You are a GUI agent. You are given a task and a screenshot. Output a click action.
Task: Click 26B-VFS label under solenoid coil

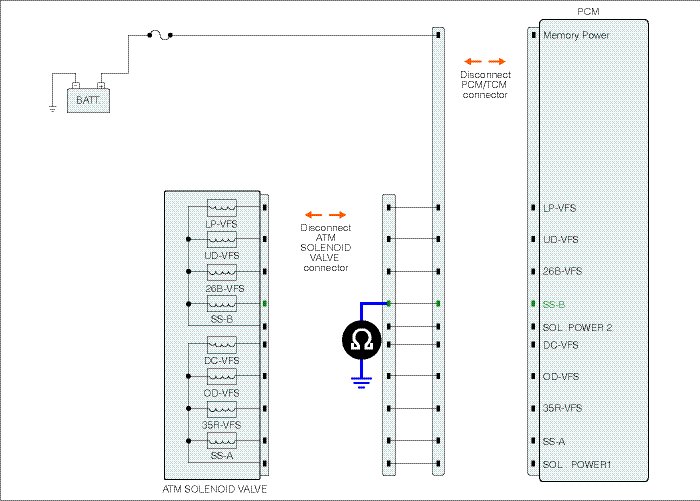tap(225, 289)
